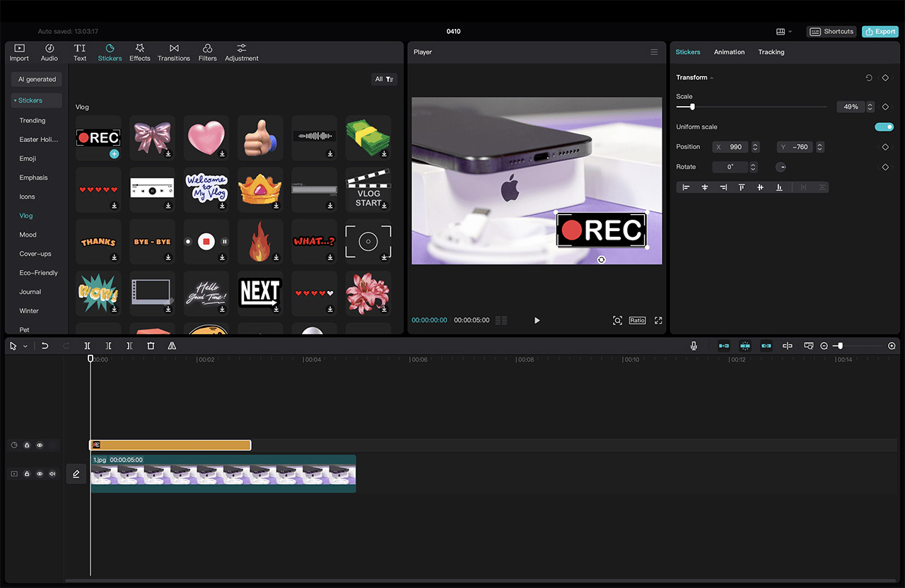905x588 pixels.
Task: Select the Welcome to My Vlog sticker
Action: [x=206, y=189]
